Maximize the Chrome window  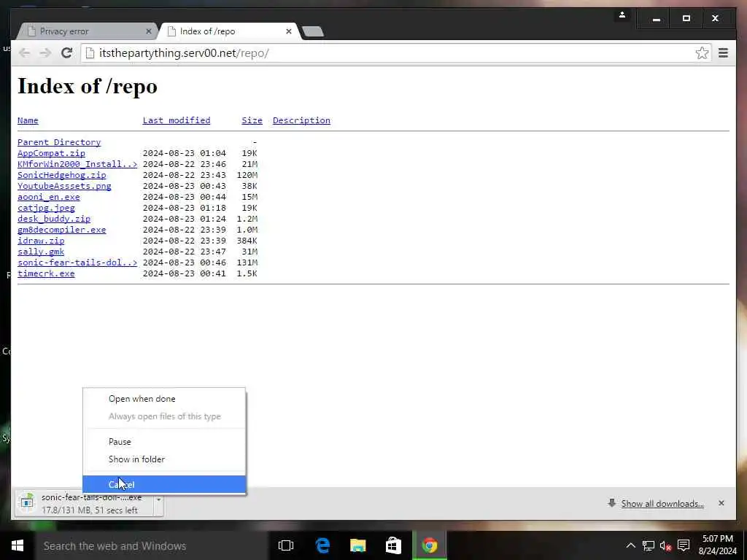[x=686, y=18]
